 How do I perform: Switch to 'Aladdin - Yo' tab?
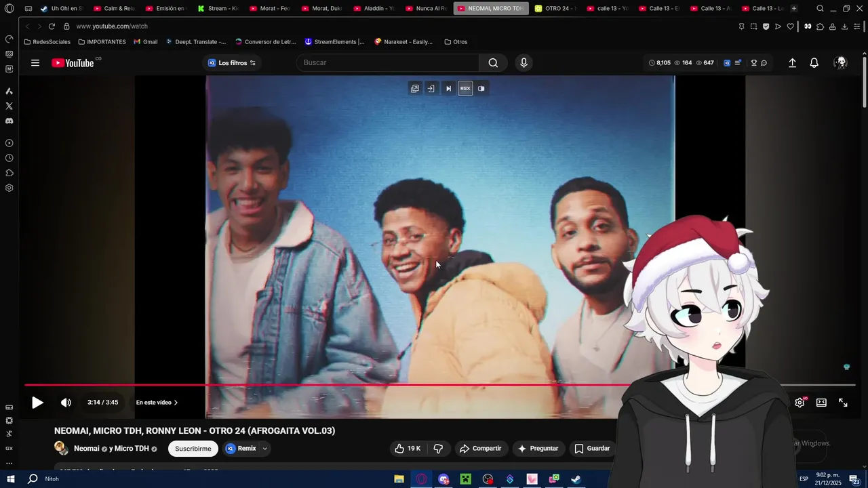[374, 9]
